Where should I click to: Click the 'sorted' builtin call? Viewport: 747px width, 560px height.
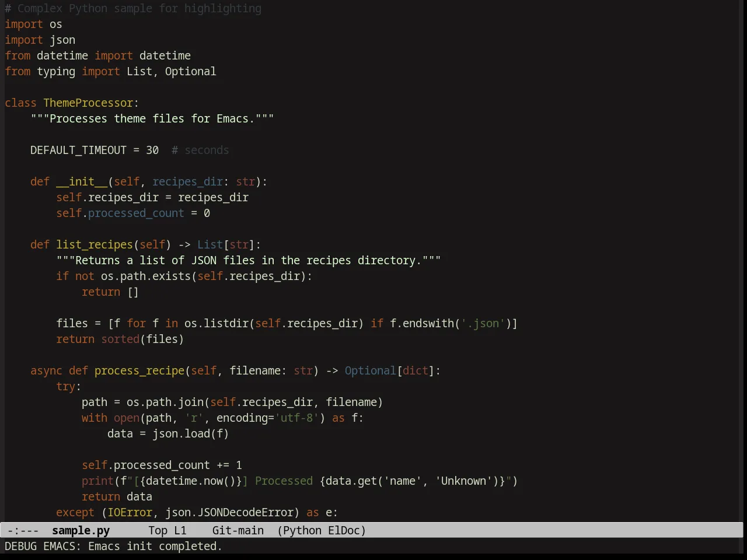click(120, 339)
